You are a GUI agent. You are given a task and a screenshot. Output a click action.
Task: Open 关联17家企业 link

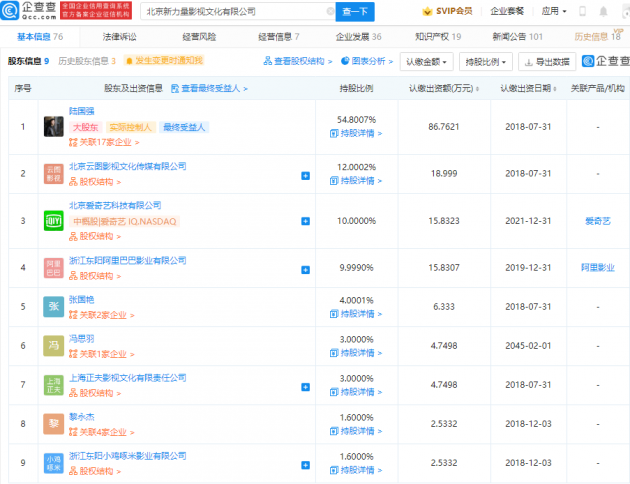click(x=104, y=142)
